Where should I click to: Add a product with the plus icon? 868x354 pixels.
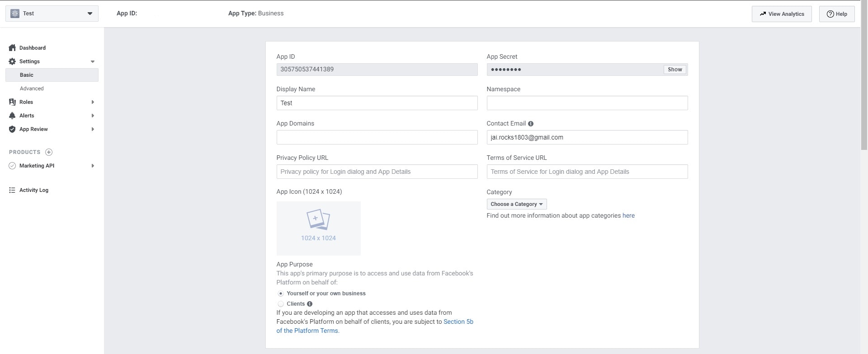[x=49, y=152]
